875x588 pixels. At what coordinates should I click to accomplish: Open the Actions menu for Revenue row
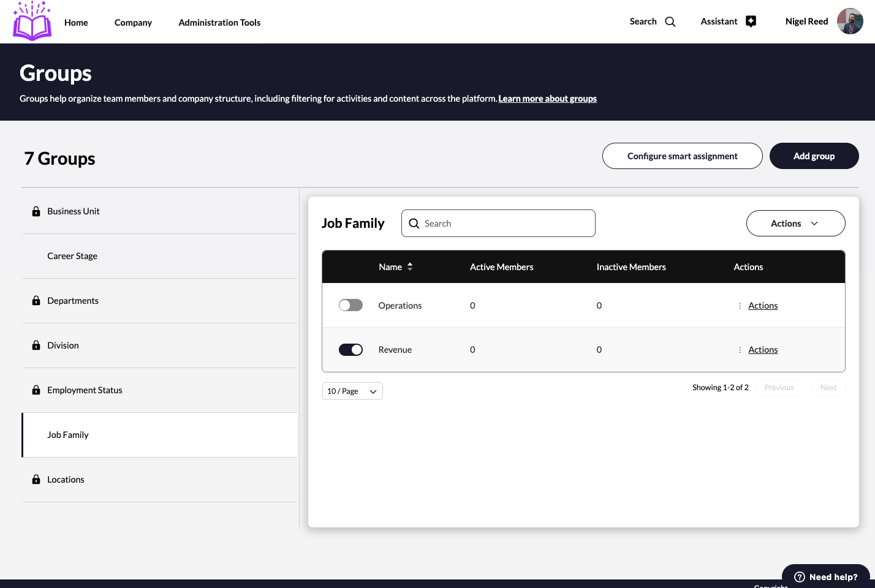pyautogui.click(x=763, y=350)
